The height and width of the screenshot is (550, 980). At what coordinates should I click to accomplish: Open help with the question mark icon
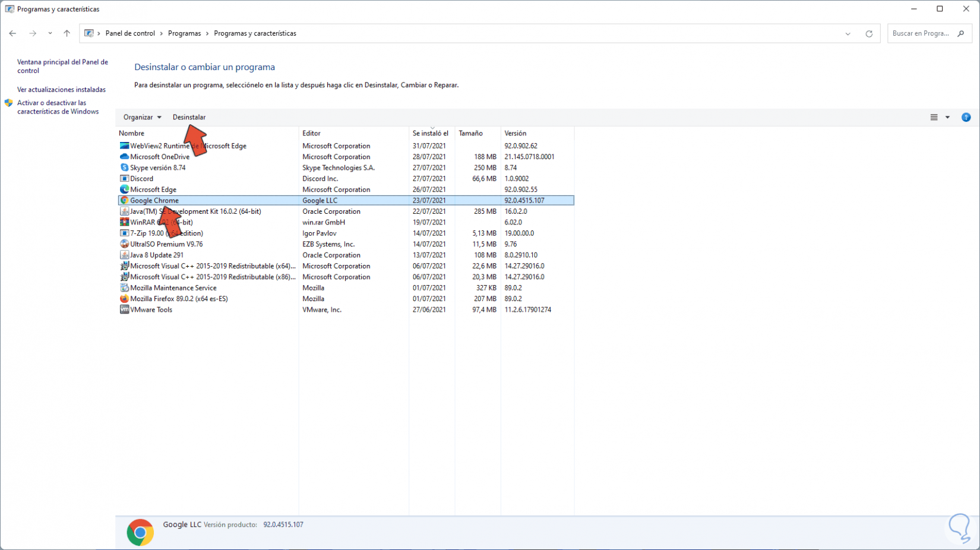pyautogui.click(x=966, y=118)
